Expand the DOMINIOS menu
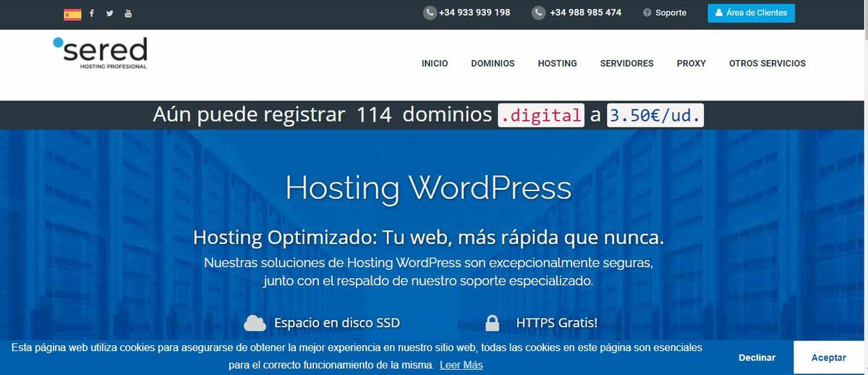Screen dimensions: 868x375 [493, 64]
